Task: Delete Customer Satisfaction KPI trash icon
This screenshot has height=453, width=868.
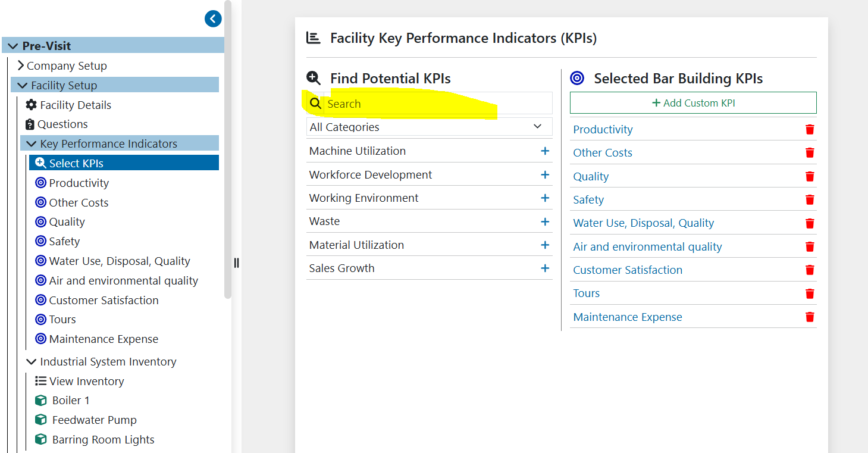Action: coord(809,270)
